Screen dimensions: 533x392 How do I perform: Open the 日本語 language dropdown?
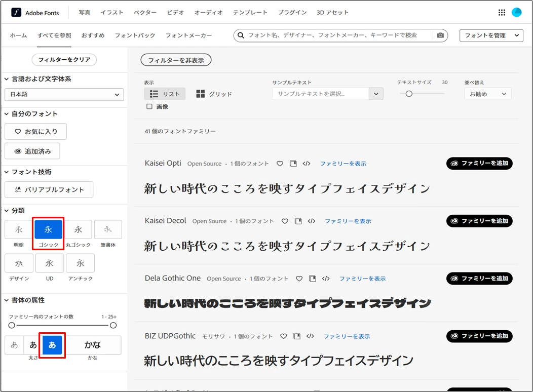tap(64, 94)
